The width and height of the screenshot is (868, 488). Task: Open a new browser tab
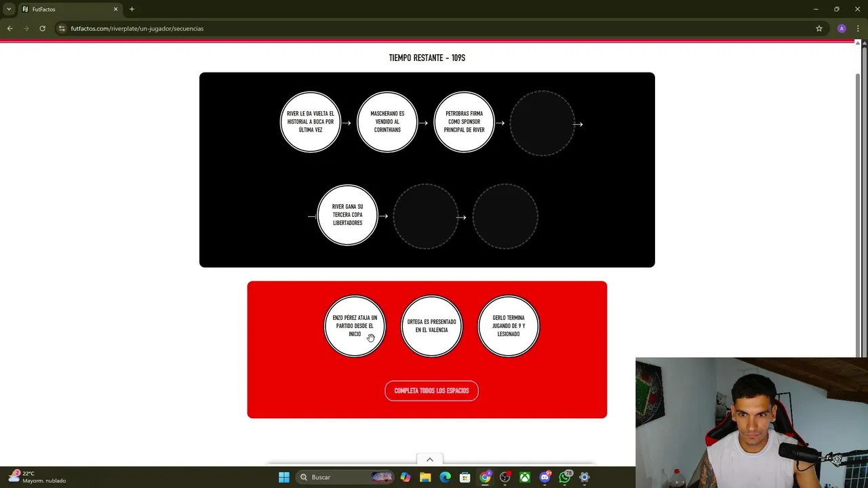point(132,9)
